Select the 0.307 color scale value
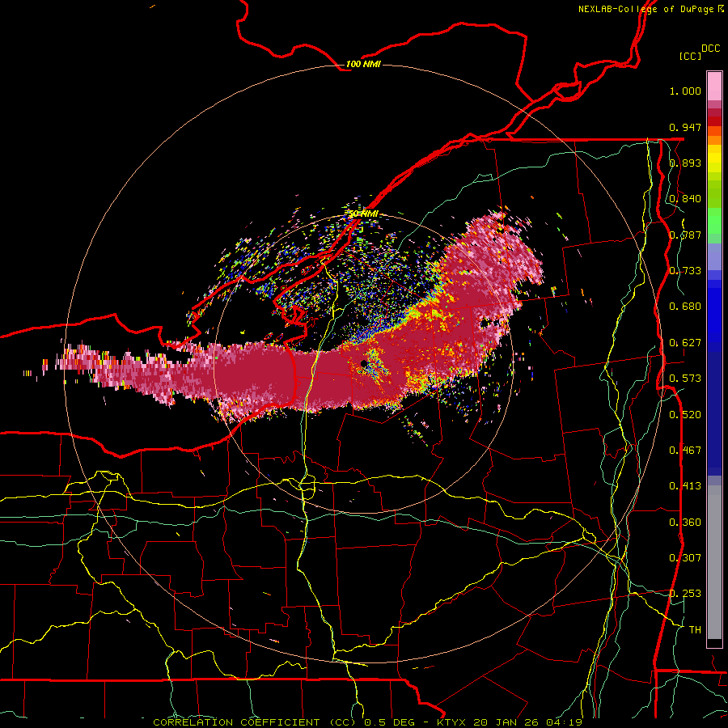 685,558
